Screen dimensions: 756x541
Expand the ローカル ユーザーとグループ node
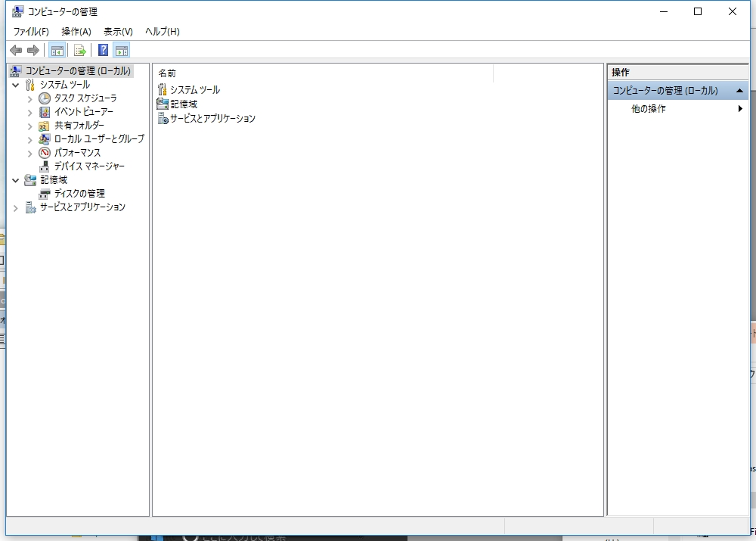pos(30,139)
